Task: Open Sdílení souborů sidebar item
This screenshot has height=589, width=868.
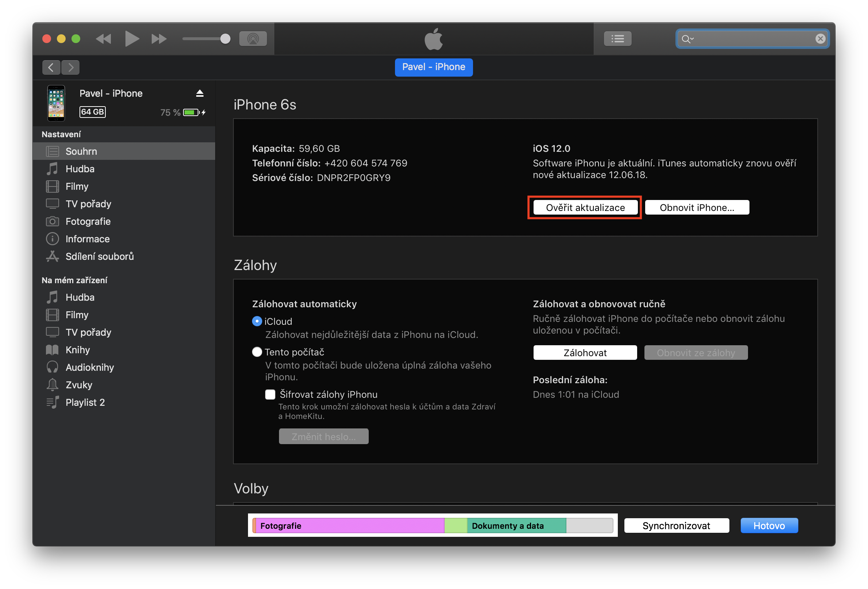Action: pyautogui.click(x=99, y=257)
